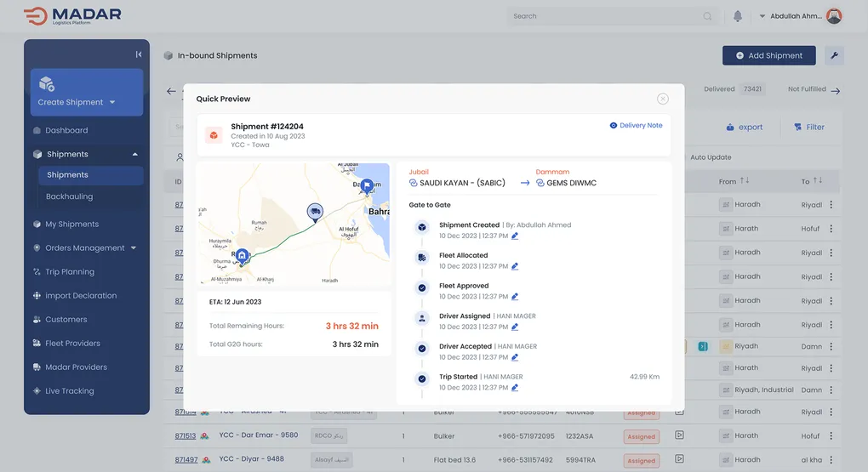Viewport: 868px width, 472px height.
Task: Expand the Create Shipment dropdown
Action: [111, 102]
